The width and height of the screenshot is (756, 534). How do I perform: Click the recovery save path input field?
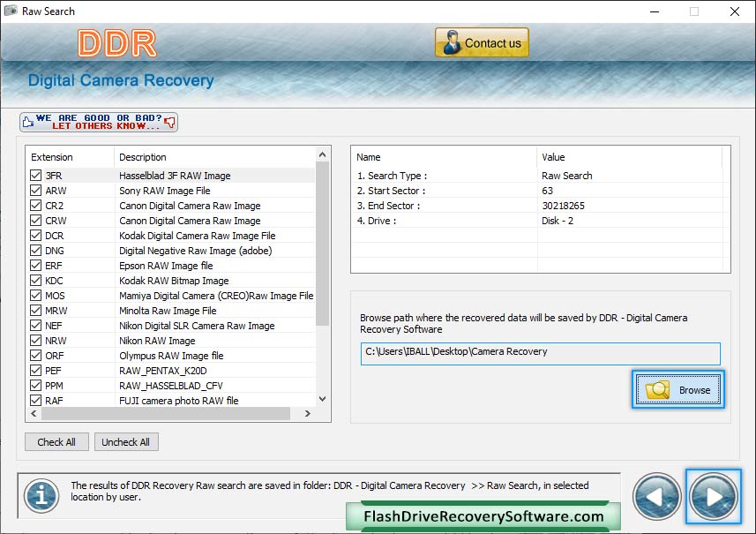coord(541,354)
